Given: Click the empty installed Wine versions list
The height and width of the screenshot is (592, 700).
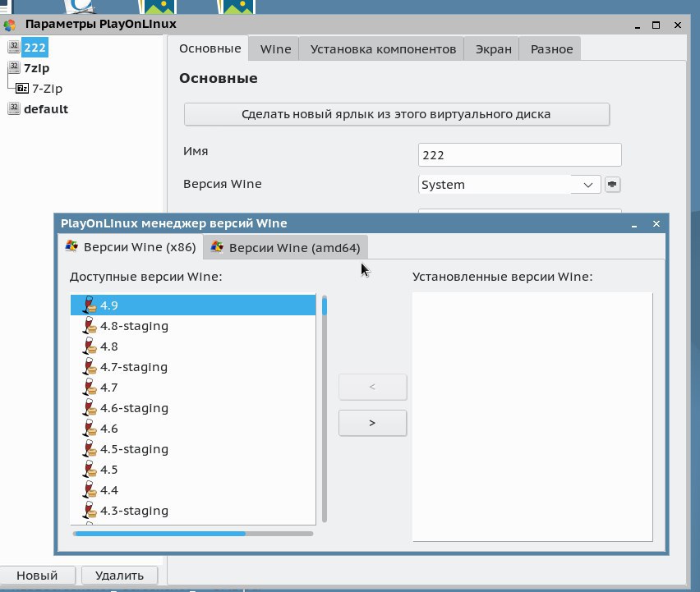Looking at the screenshot, I should pos(532,416).
